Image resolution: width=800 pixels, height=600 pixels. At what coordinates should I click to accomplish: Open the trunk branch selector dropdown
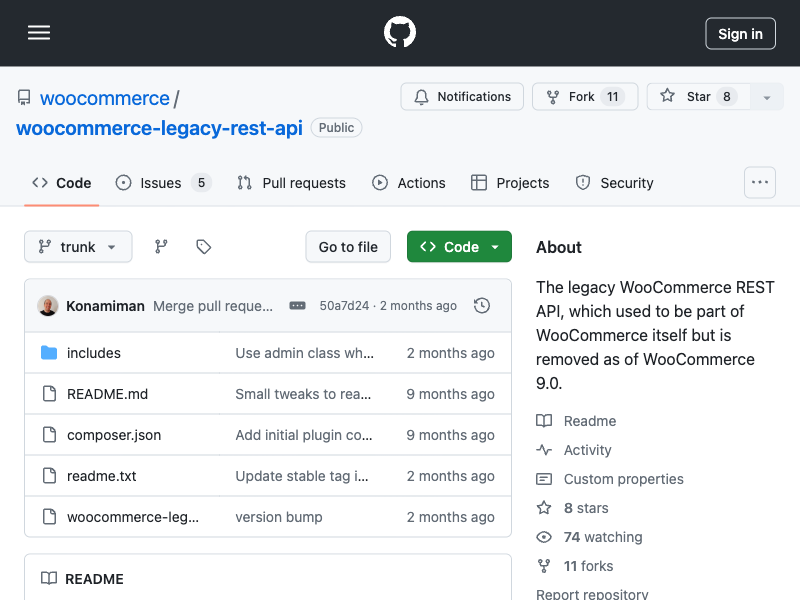tap(78, 246)
